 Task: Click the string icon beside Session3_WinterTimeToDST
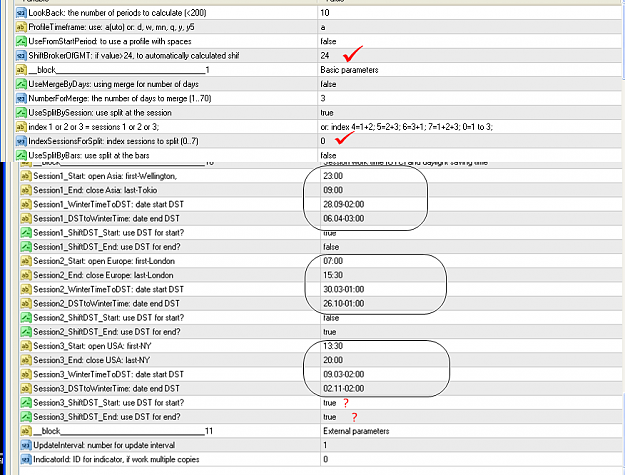(x=26, y=375)
